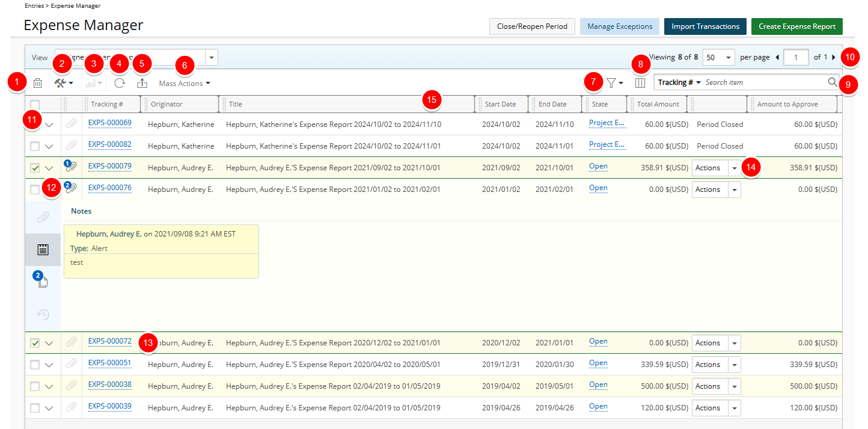
Task: Go to previous page arrow
Action: pos(777,57)
